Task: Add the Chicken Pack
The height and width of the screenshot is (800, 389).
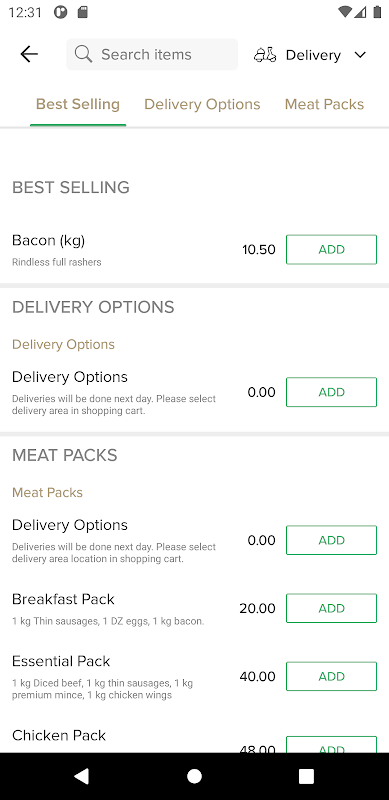Action: [x=331, y=745]
